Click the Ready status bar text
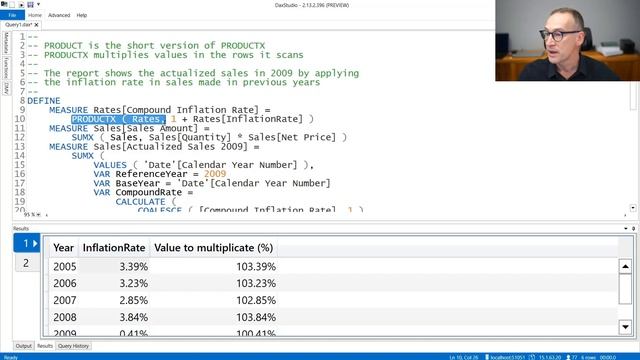The width and height of the screenshot is (640, 360). pyautogui.click(x=11, y=357)
